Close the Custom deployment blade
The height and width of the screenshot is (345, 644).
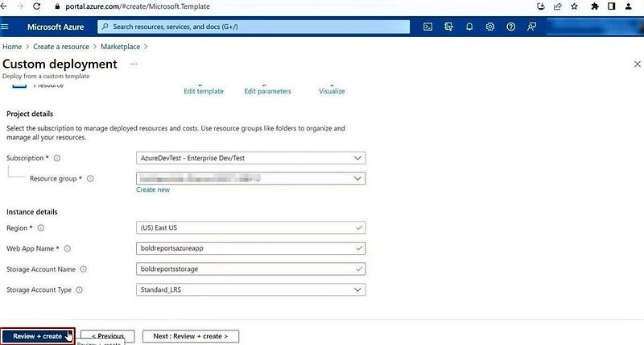pos(637,64)
